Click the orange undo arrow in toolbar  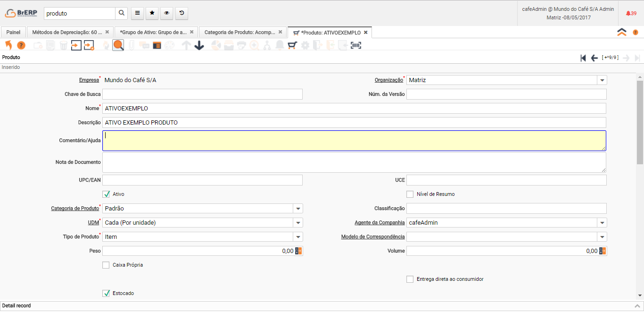click(8, 45)
